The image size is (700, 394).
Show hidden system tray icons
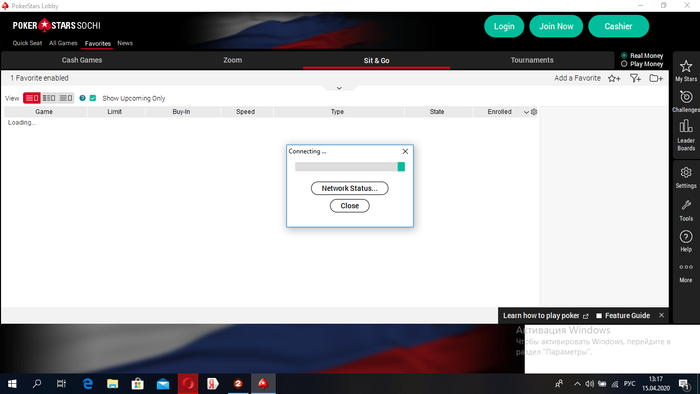577,384
